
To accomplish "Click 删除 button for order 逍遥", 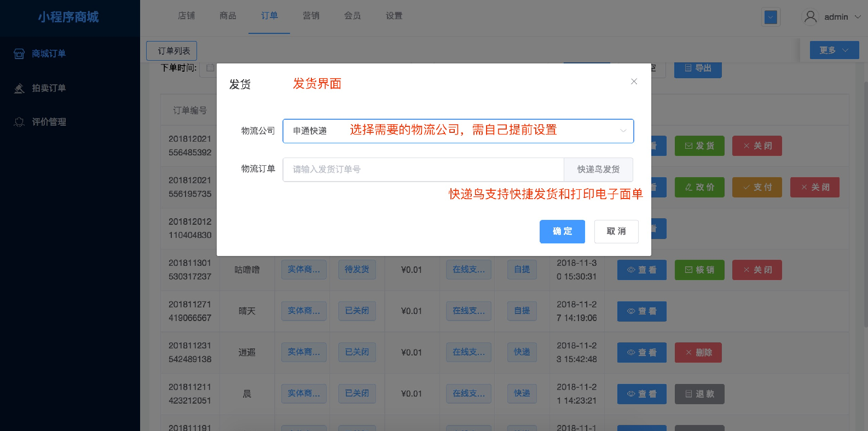I will (x=698, y=353).
